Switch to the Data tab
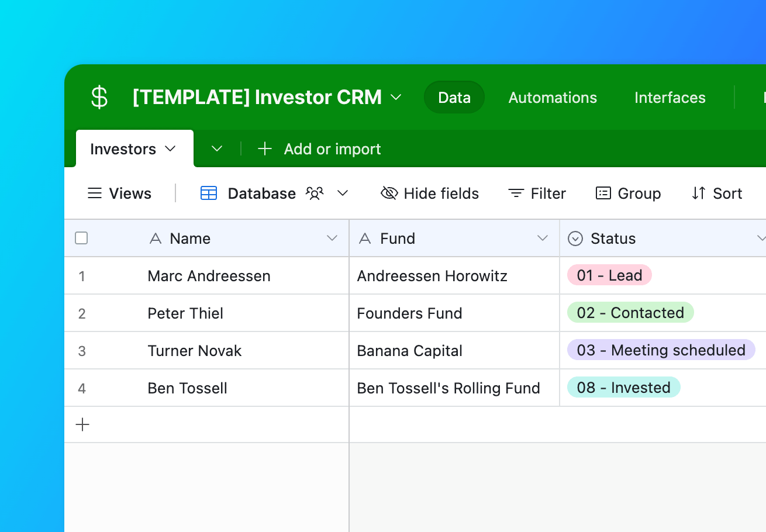This screenshot has height=532, width=766. click(x=454, y=97)
